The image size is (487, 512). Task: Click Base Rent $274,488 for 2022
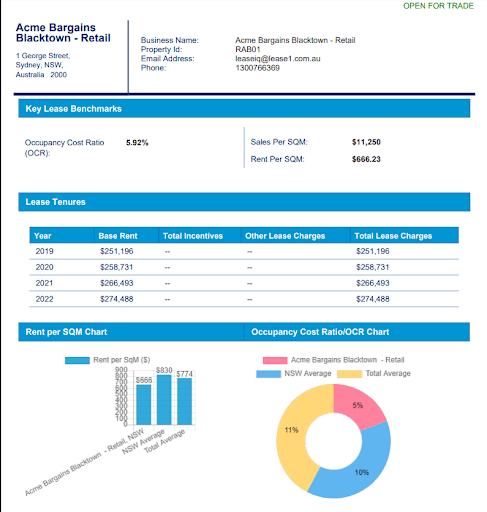coord(117,299)
